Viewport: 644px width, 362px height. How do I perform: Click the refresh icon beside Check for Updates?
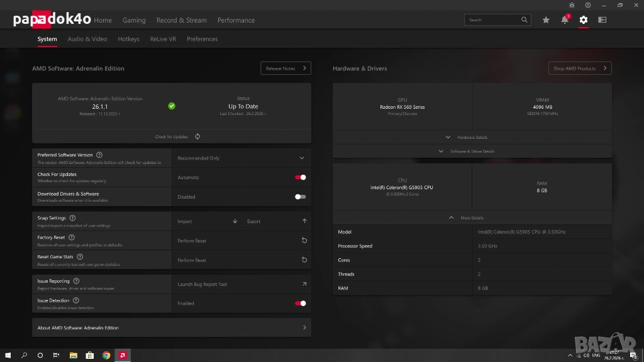point(197,136)
